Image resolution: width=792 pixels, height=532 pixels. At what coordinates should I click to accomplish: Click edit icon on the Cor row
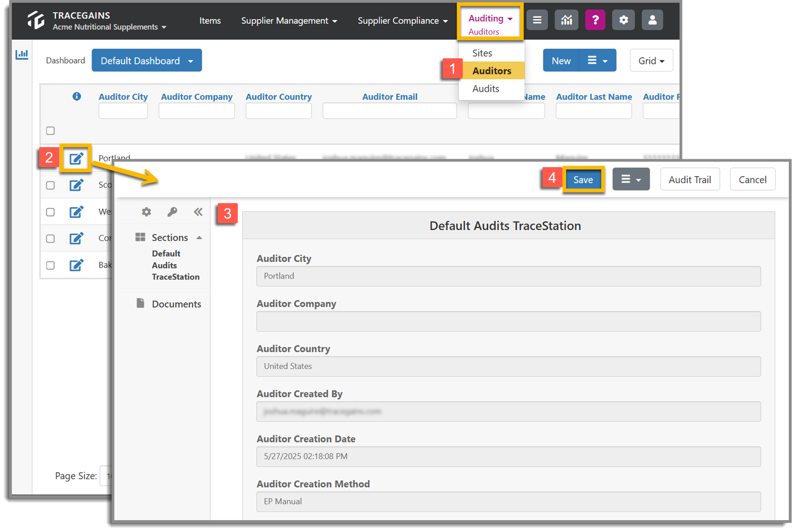[x=76, y=238]
